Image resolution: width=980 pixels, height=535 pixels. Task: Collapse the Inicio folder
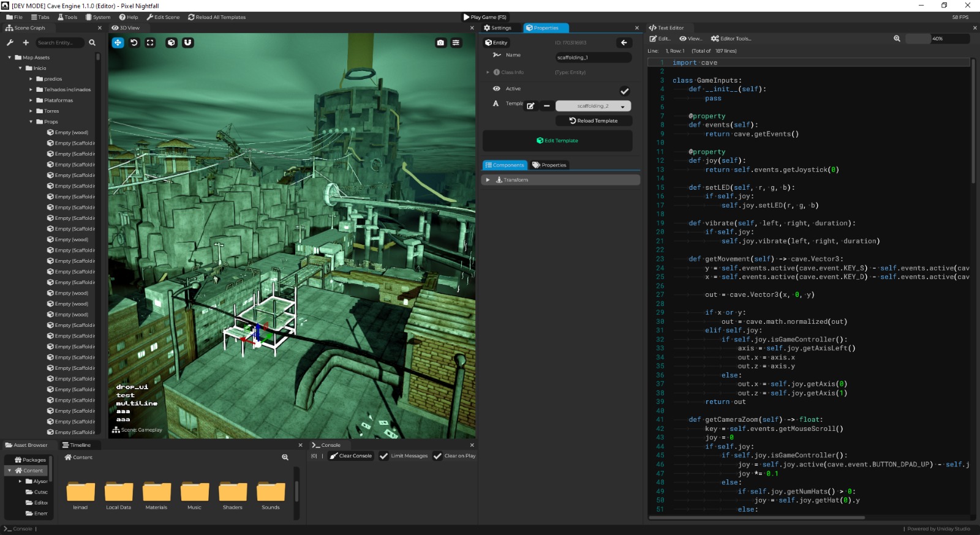20,68
